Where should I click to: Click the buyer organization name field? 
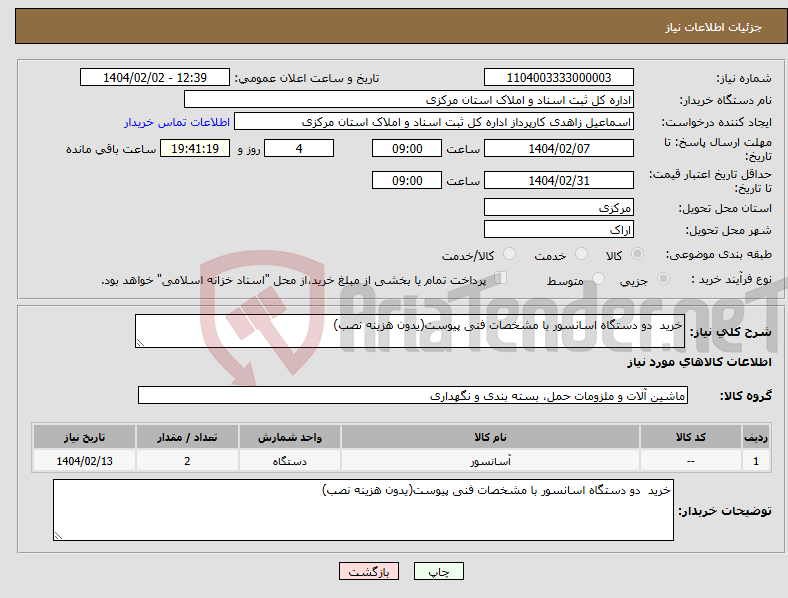tap(409, 99)
